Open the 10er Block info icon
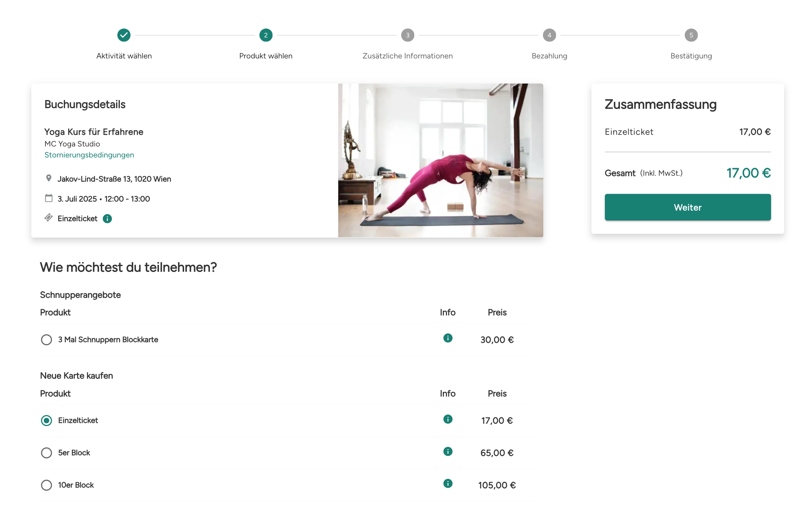The width and height of the screenshot is (812, 514). point(448,483)
